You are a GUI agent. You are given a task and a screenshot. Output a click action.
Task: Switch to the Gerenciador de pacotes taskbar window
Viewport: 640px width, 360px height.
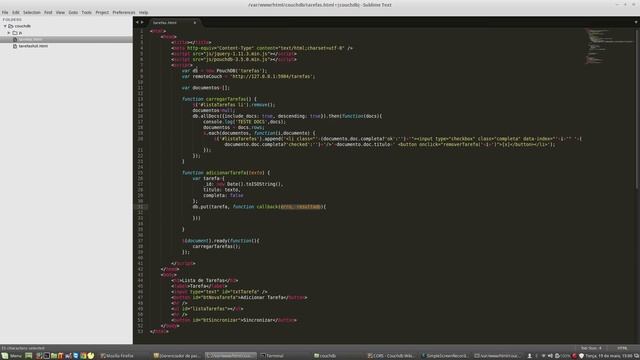coord(177,356)
